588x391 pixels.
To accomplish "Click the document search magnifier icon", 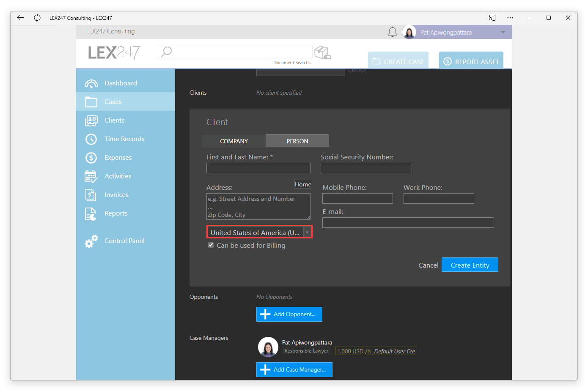I will point(167,52).
